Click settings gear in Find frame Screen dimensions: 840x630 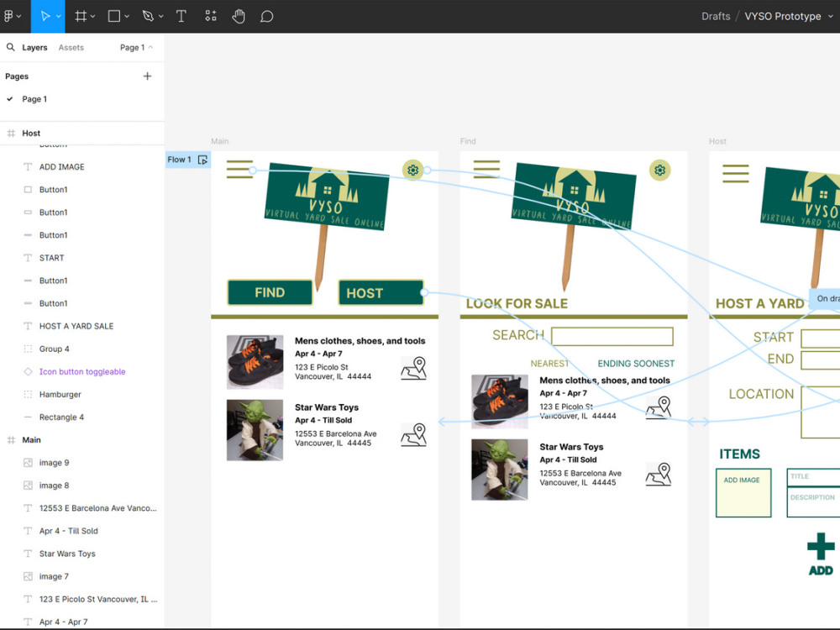click(659, 171)
